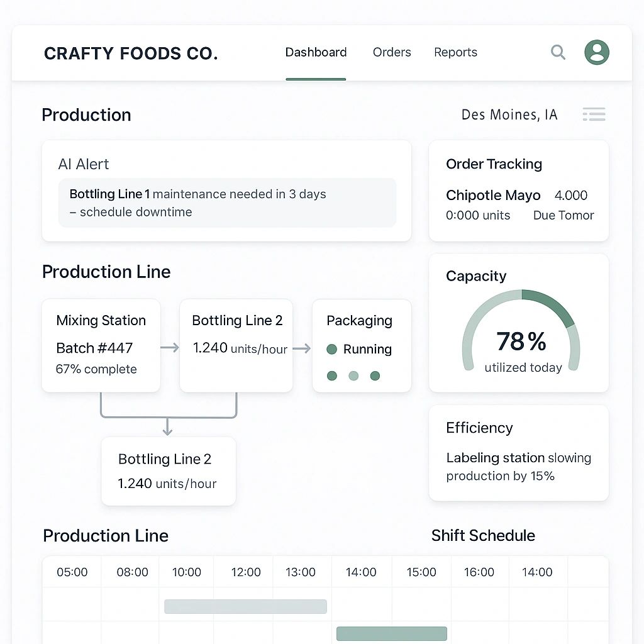
Task: Open the Labeling station efficiency notice
Action: point(518,467)
